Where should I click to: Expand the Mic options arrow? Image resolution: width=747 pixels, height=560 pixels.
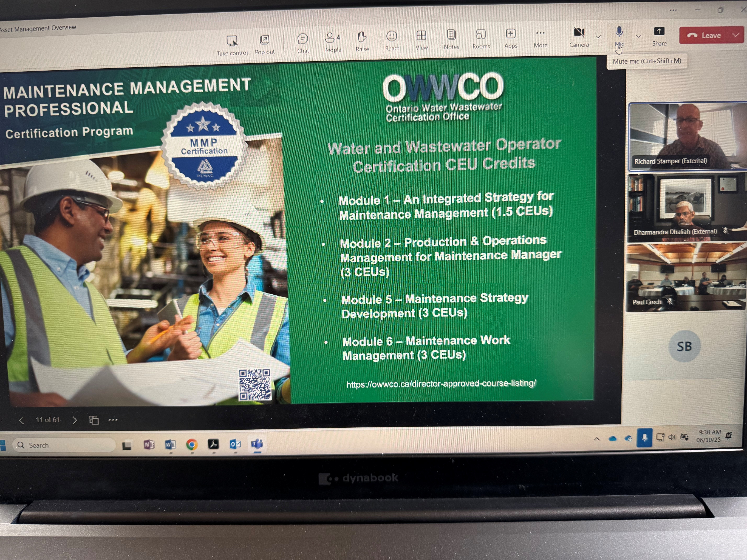tap(638, 36)
